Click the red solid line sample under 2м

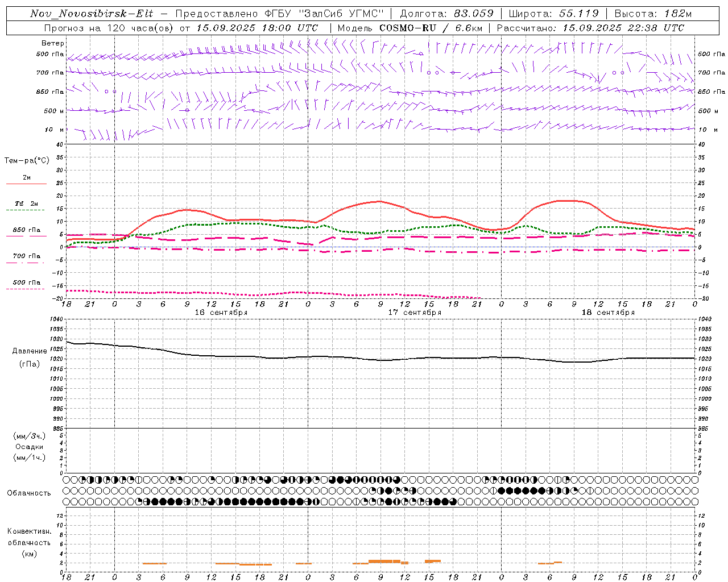(x=26, y=184)
